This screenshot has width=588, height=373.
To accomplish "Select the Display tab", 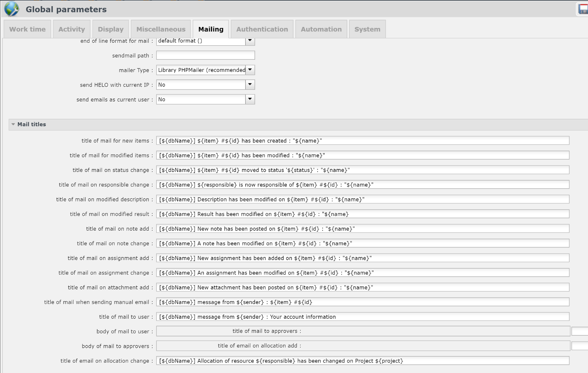I will coord(110,29).
